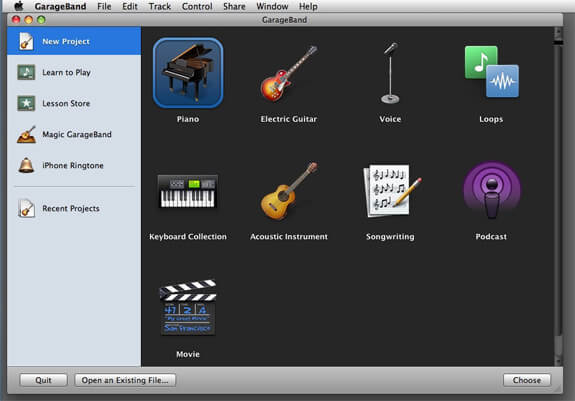
Task: Open the Control menu
Action: (x=197, y=6)
